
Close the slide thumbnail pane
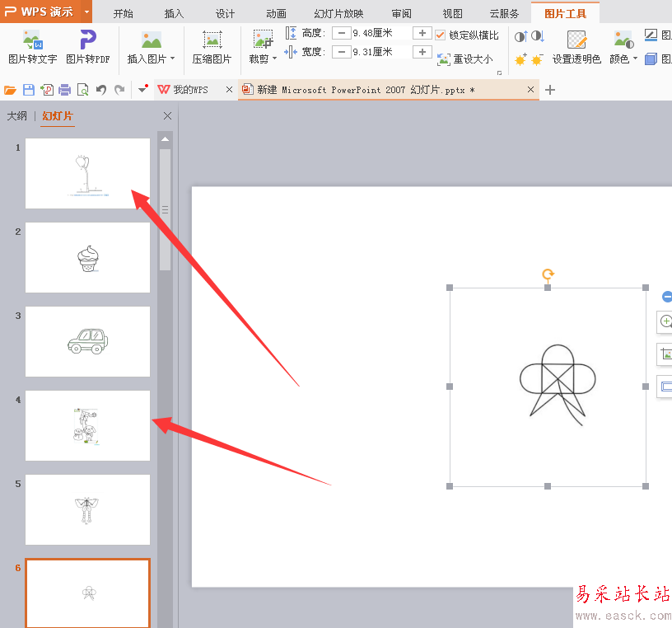pos(167,116)
